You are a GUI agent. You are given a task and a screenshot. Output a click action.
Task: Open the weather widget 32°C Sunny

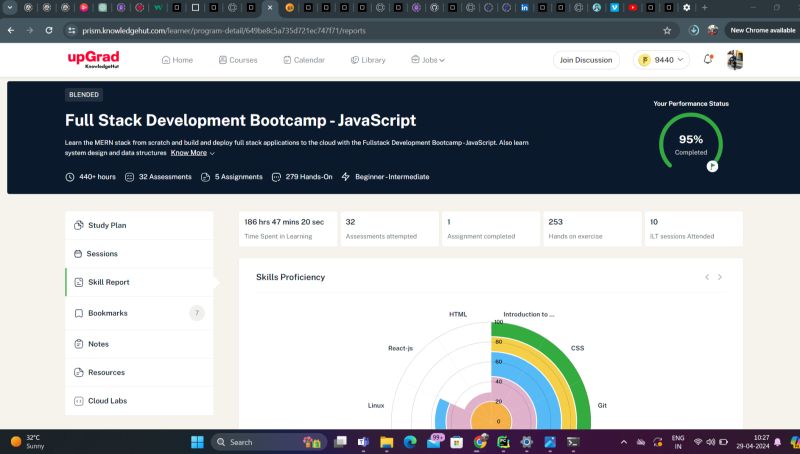[28, 442]
